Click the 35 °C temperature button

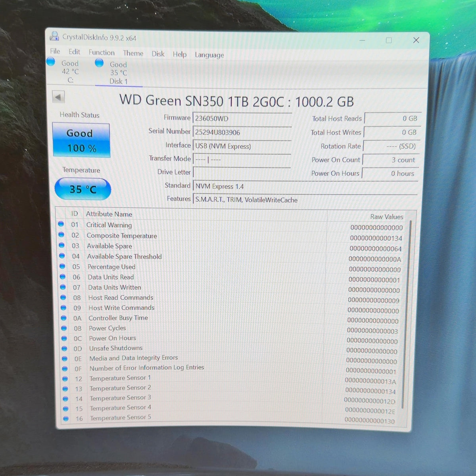(83, 189)
